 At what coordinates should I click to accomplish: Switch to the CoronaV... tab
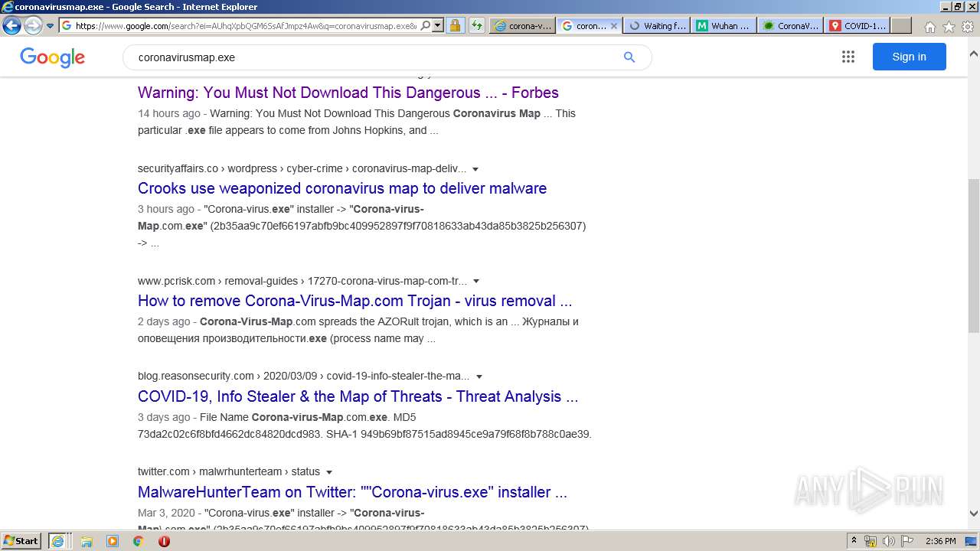tap(790, 25)
